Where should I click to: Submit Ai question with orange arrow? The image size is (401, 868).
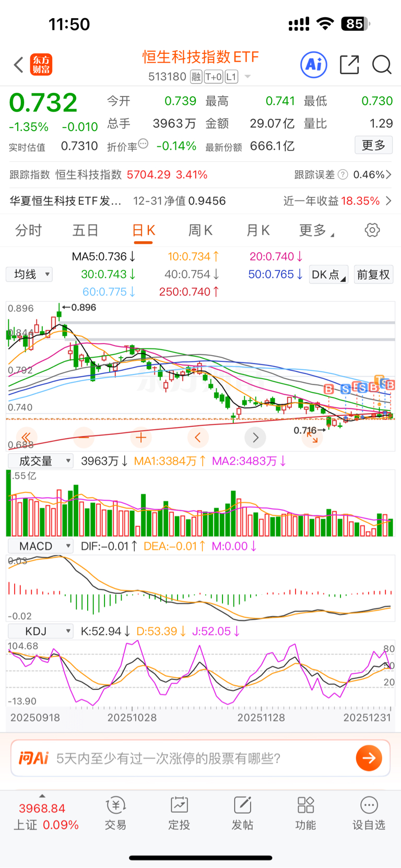tap(369, 758)
